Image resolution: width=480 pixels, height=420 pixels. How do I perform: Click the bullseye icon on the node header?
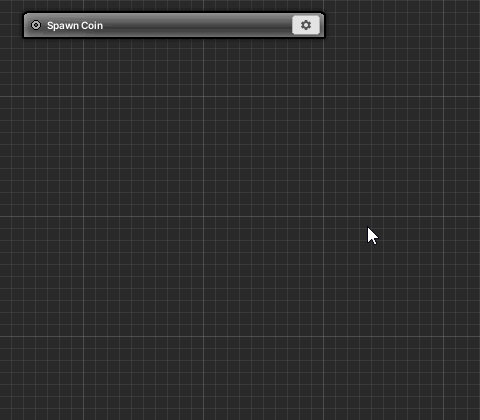(x=36, y=25)
